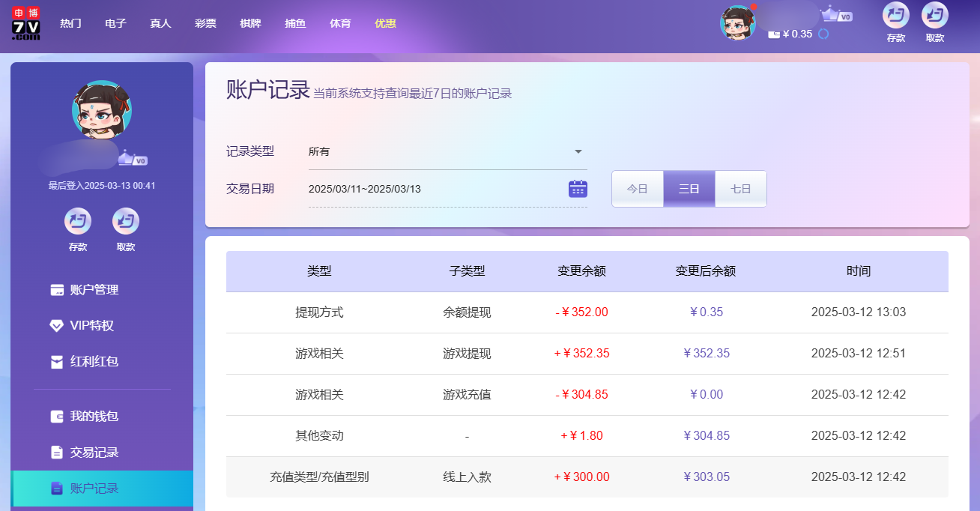Open the 棋牌 section from top navigation
Viewport: 980px width, 511px height.
tap(250, 23)
